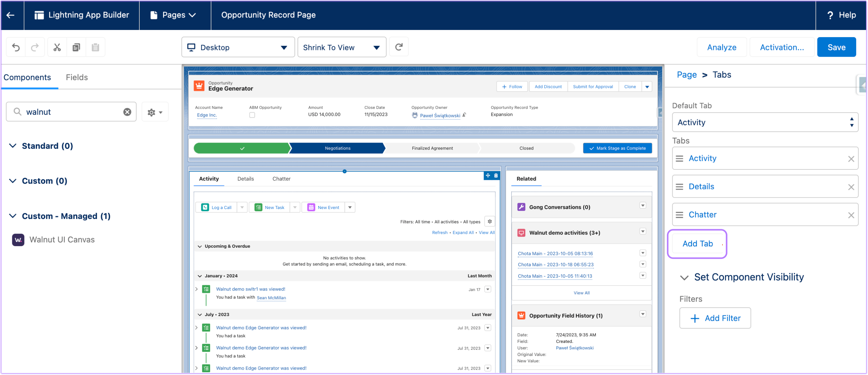The width and height of the screenshot is (868, 375).
Task: Remove the Chatter tab with X
Action: click(851, 215)
